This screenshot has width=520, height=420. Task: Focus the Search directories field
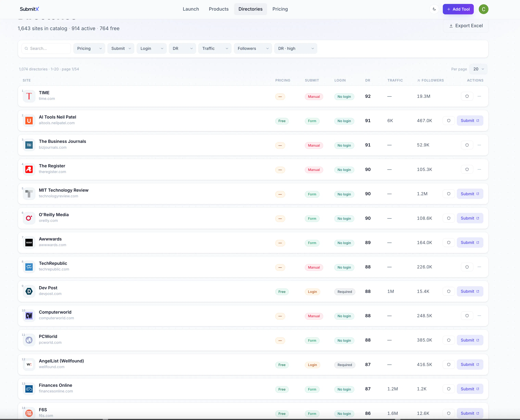pyautogui.click(x=46, y=48)
